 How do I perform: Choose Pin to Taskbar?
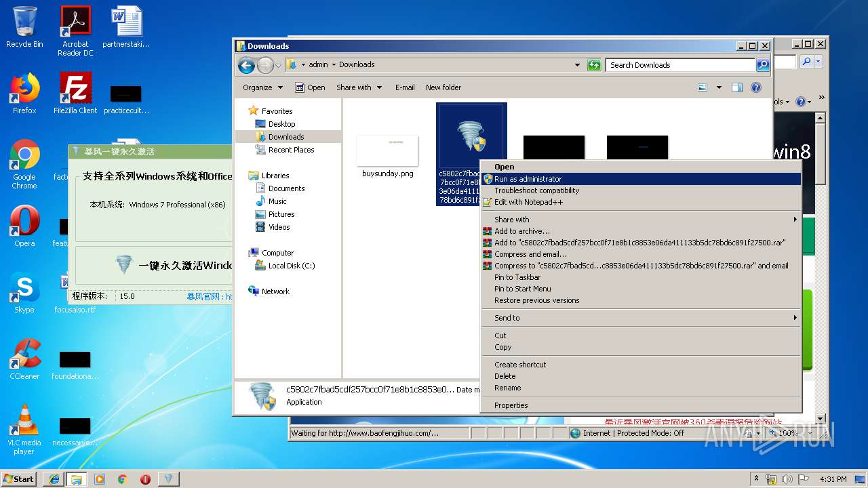[x=641, y=277]
